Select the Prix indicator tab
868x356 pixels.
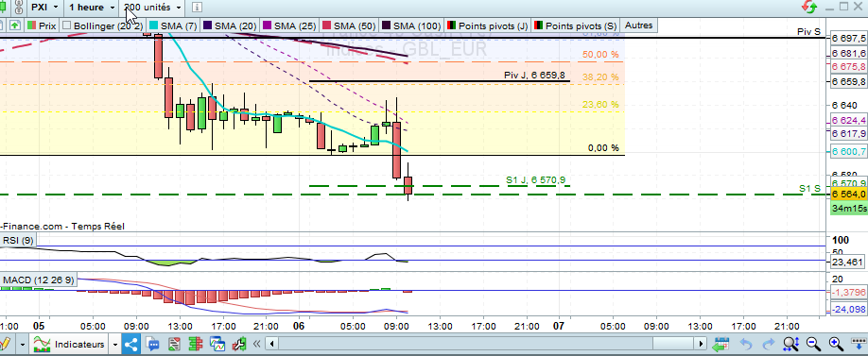pos(42,25)
